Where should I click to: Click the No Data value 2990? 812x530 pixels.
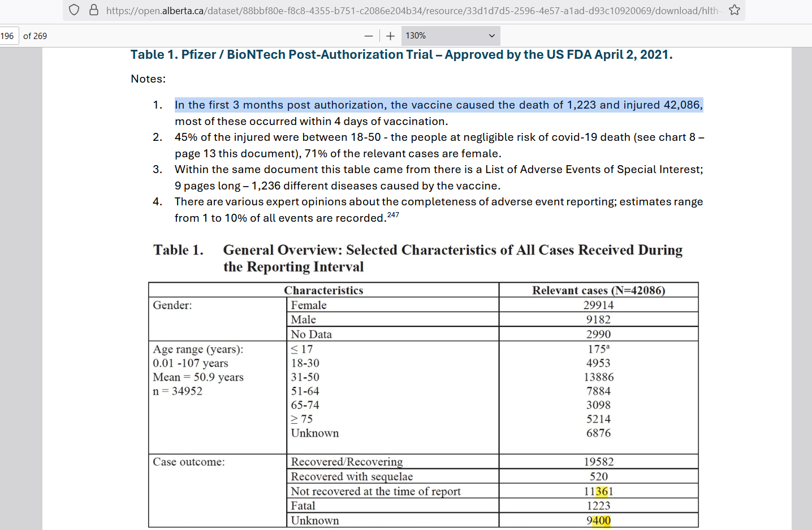point(598,334)
